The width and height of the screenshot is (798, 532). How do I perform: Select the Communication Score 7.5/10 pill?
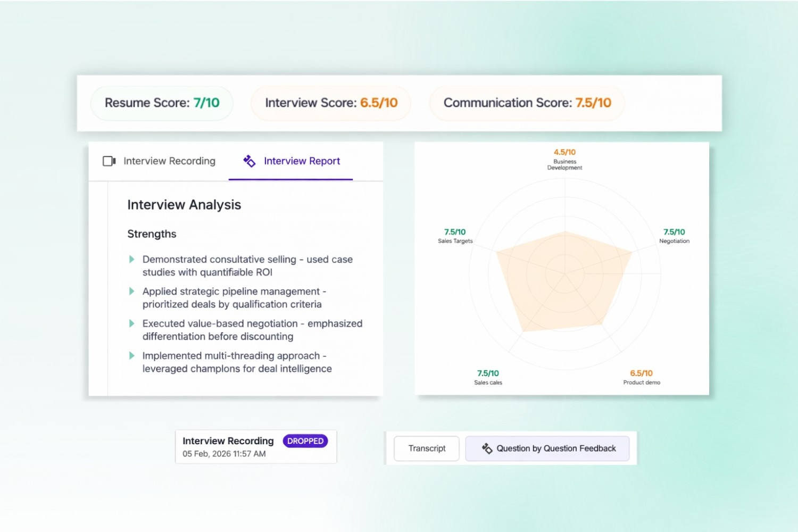click(527, 103)
